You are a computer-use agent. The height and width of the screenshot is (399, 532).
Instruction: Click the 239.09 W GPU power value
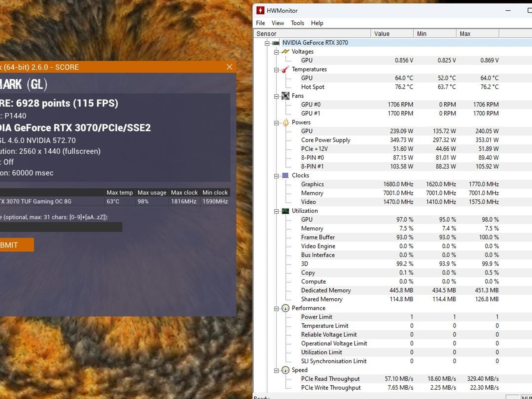(402, 131)
